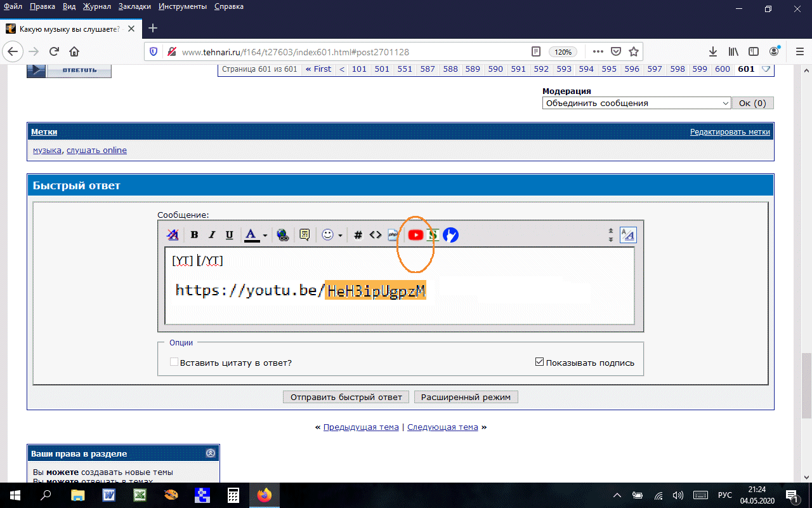Click 'Отправить быстрый ответ' button
Viewport: 812px width, 508px height.
(x=346, y=397)
